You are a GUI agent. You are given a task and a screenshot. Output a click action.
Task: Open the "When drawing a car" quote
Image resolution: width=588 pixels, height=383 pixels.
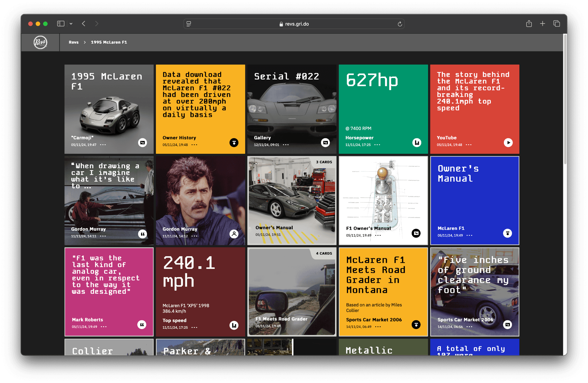[x=105, y=176]
